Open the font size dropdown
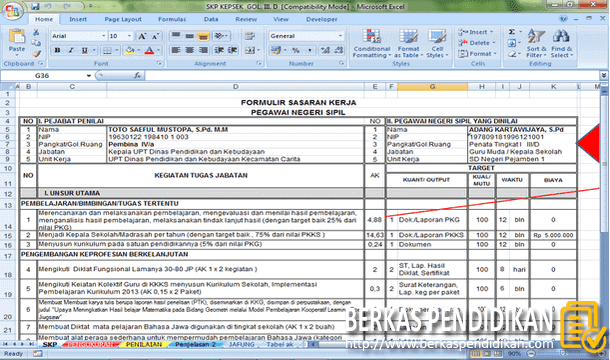 (130, 36)
